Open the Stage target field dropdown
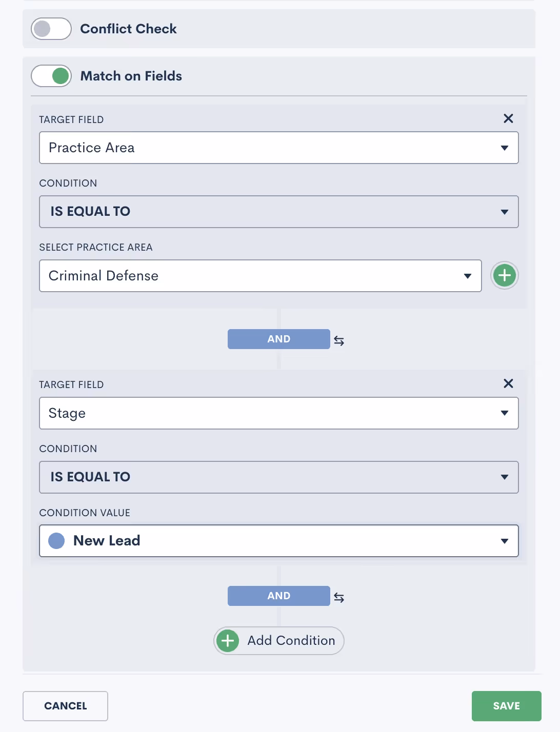Viewport: 560px width, 732px height. coord(278,413)
